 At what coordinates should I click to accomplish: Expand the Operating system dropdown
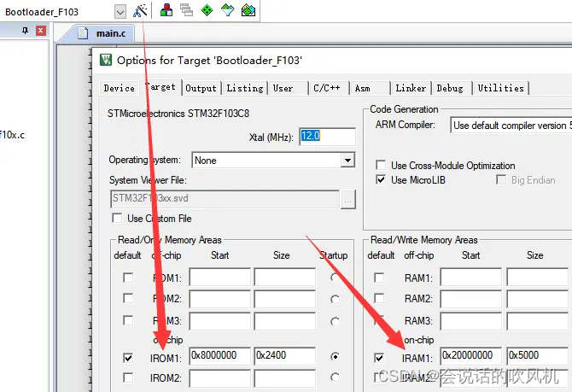point(347,160)
